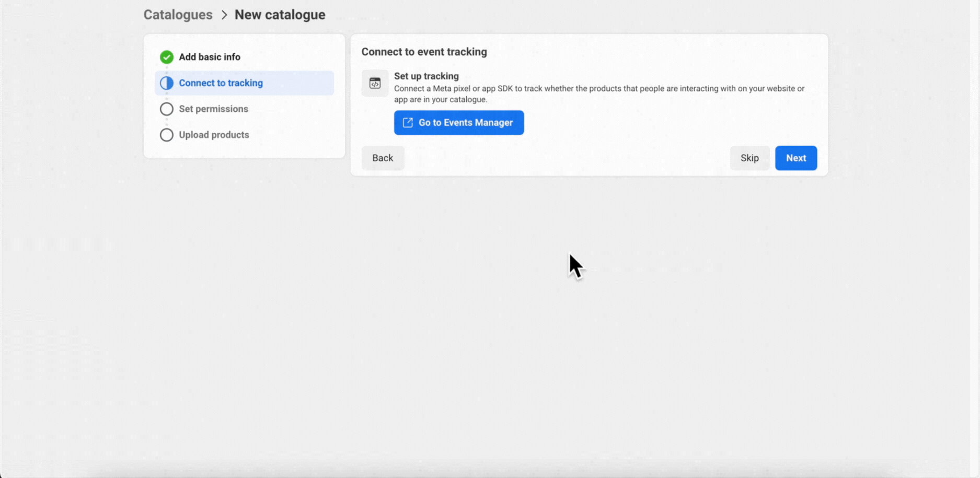Select the Connect to tracking step

[x=244, y=83]
